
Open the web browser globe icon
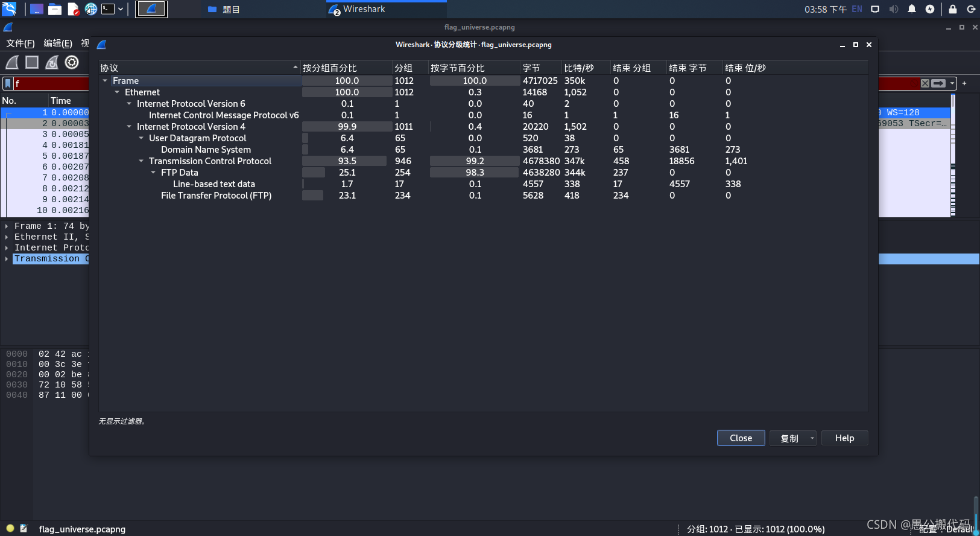click(90, 9)
